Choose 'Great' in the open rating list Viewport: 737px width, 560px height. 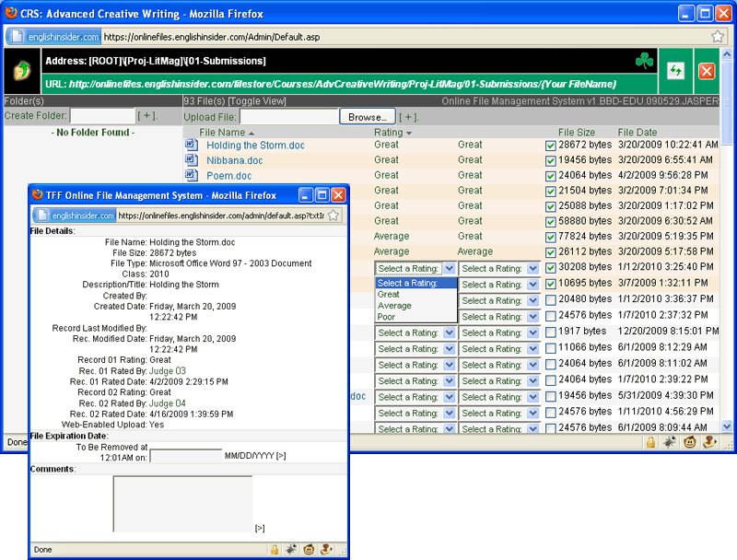point(416,294)
